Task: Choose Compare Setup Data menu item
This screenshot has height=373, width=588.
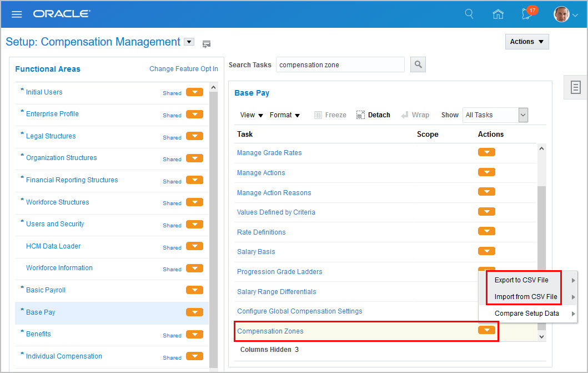Action: click(x=526, y=314)
